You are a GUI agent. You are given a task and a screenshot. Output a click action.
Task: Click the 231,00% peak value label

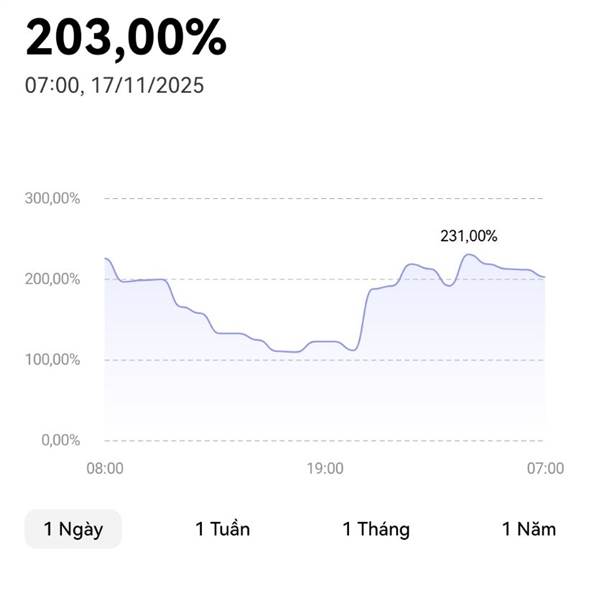click(x=468, y=236)
